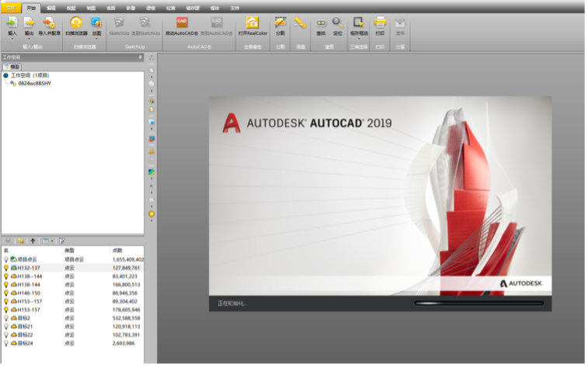Expand the 总图 dropdown arrow
Screen dimensions: 588x367
(96, 39)
